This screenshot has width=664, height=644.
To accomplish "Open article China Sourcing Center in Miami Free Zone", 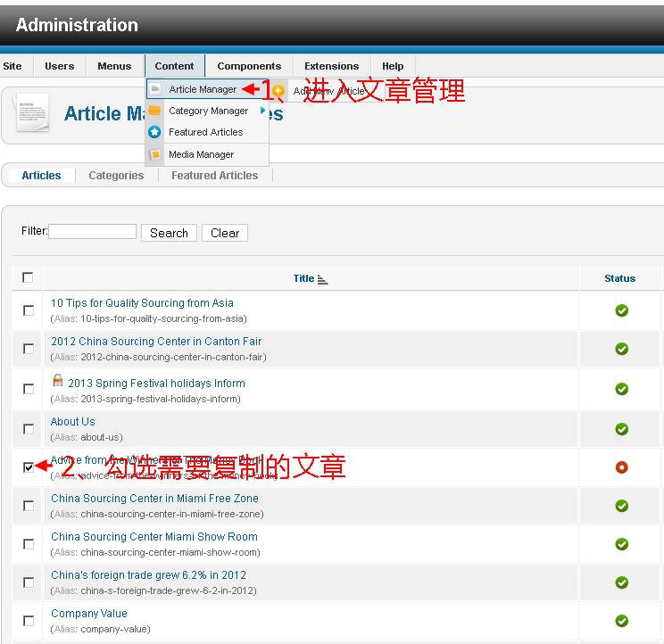I will [x=154, y=499].
